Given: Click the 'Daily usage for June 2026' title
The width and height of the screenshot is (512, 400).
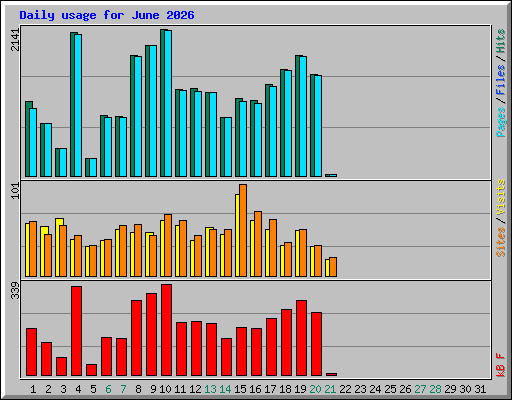Looking at the screenshot, I should 107,15.
